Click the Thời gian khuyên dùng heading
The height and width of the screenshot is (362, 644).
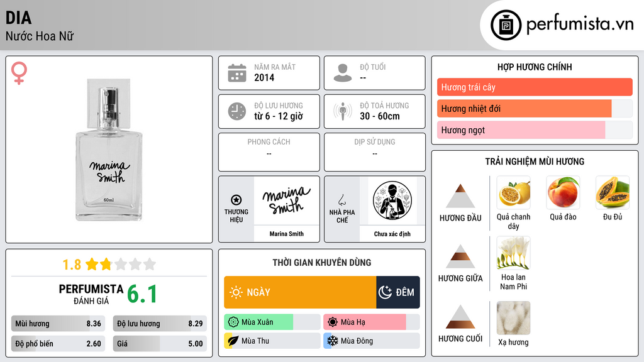coord(322,262)
